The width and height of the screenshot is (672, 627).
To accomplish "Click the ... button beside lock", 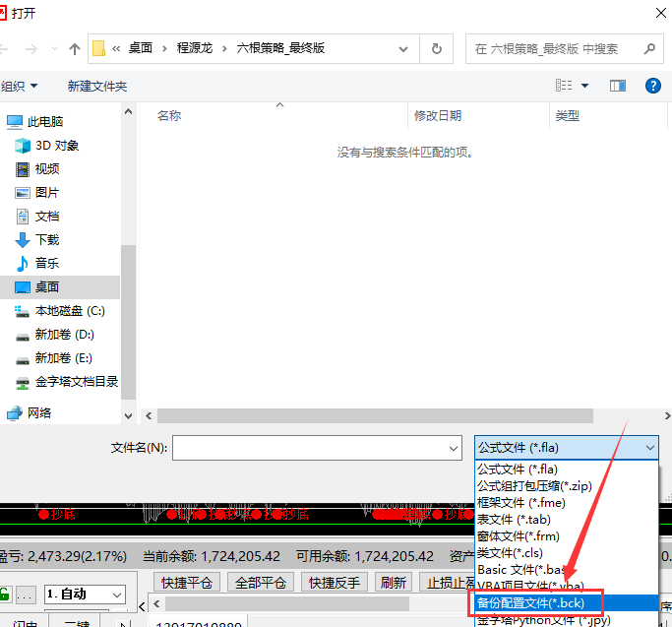I will (x=25, y=595).
